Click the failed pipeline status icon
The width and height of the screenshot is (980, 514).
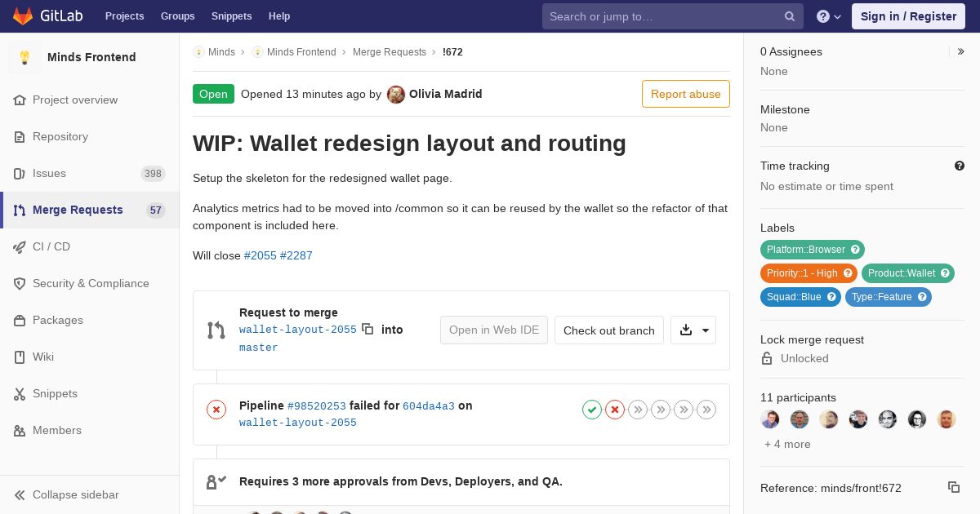coord(216,410)
